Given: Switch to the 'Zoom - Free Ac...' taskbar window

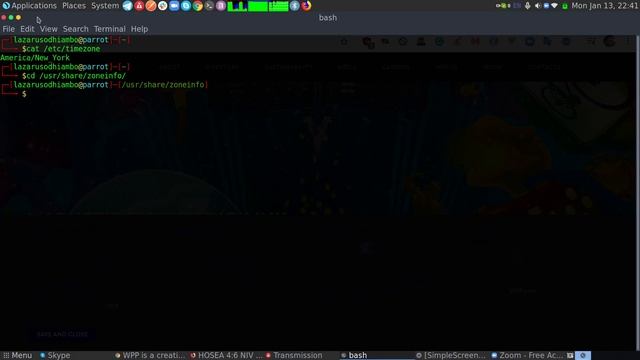Looking at the screenshot, I should tap(527, 356).
